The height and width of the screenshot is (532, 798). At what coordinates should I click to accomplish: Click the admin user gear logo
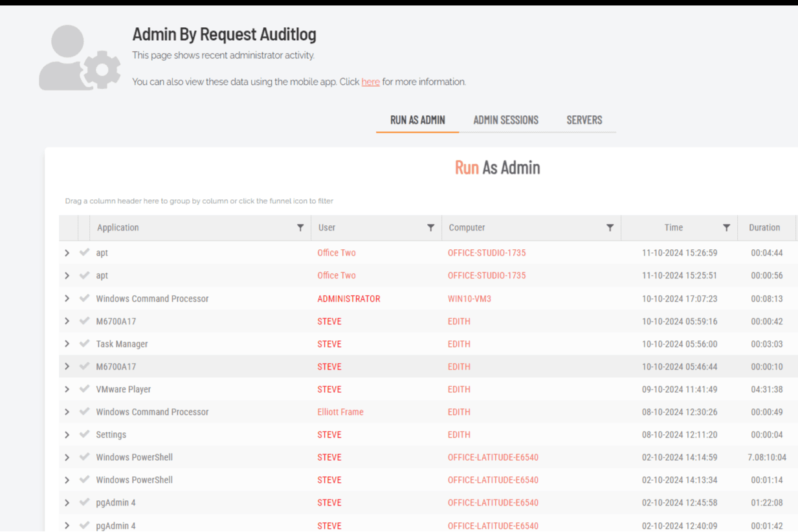(79, 58)
